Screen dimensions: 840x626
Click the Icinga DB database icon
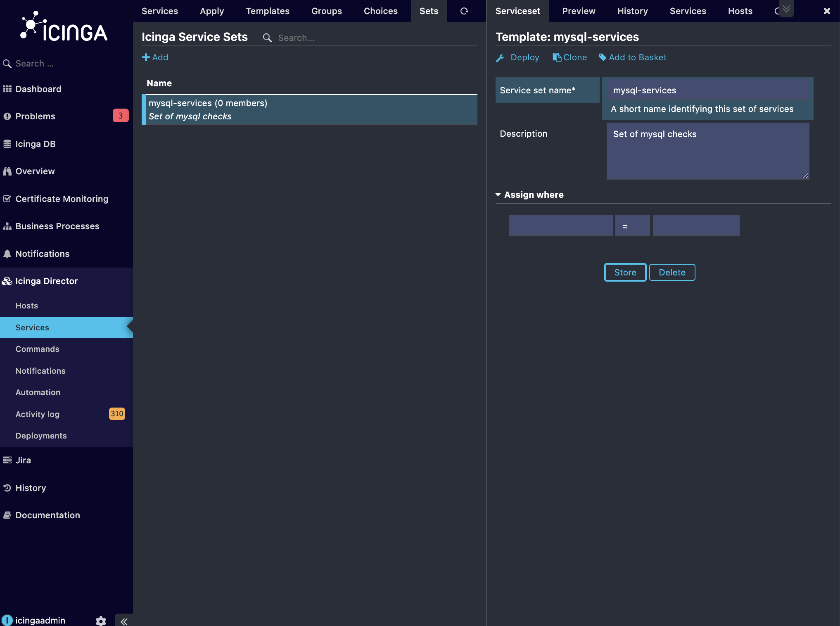coord(7,144)
